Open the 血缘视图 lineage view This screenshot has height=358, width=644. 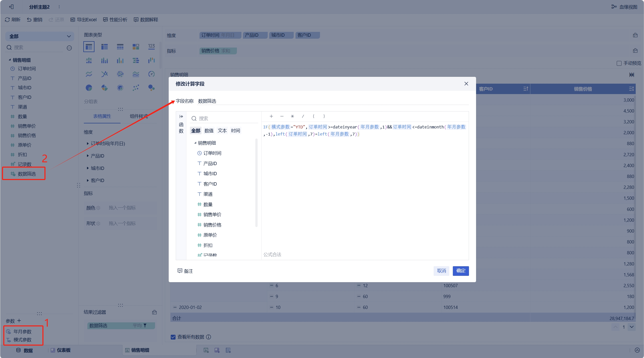point(625,7)
